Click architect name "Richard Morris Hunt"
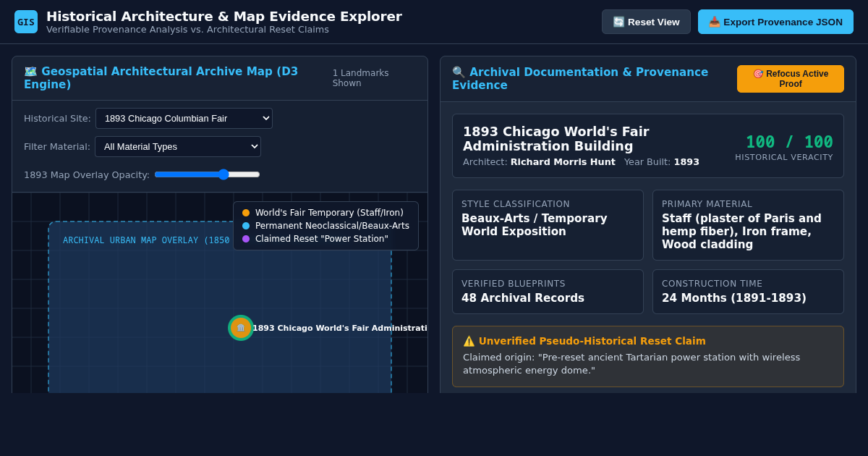The image size is (868, 456). 563,162
